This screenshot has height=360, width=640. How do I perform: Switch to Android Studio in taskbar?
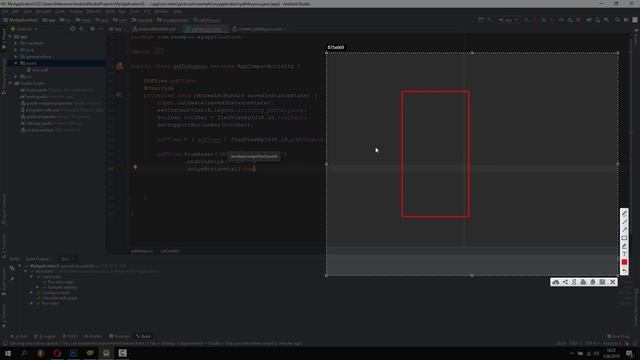pos(106,353)
